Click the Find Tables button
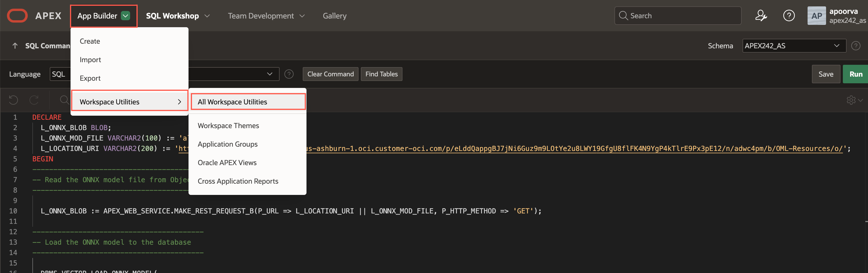 click(x=381, y=74)
